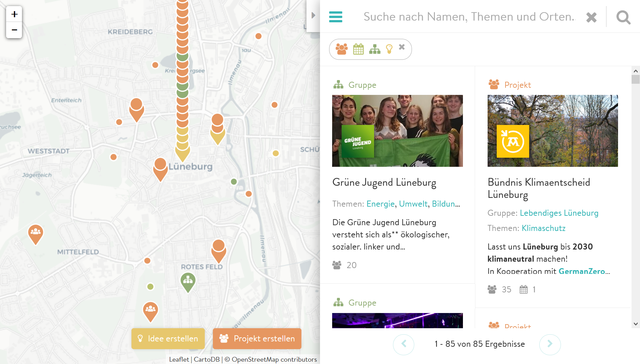Screen dimensions: 640x364
Task: Zoom in on the map
Action: [x=14, y=14]
